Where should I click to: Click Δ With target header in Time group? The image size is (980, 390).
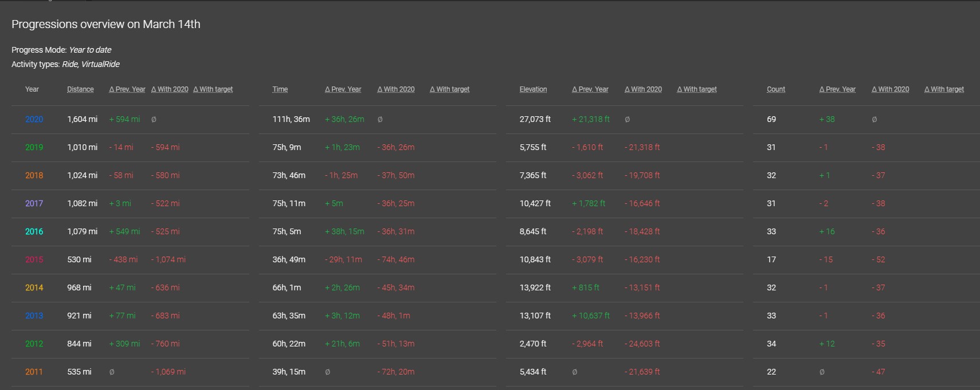pyautogui.click(x=450, y=89)
